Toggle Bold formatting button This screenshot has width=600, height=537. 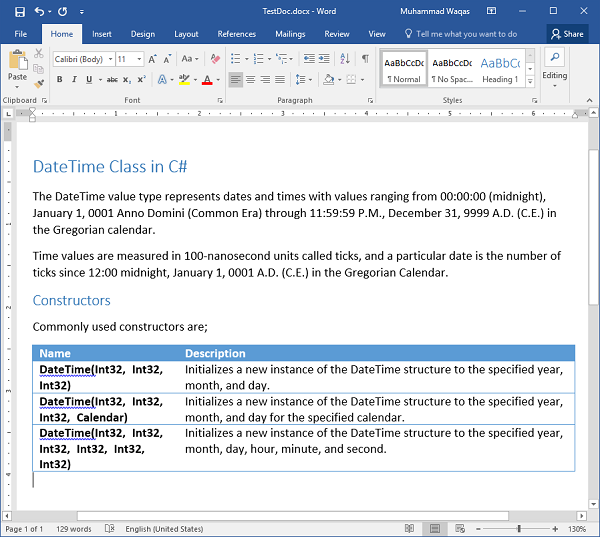point(59,80)
